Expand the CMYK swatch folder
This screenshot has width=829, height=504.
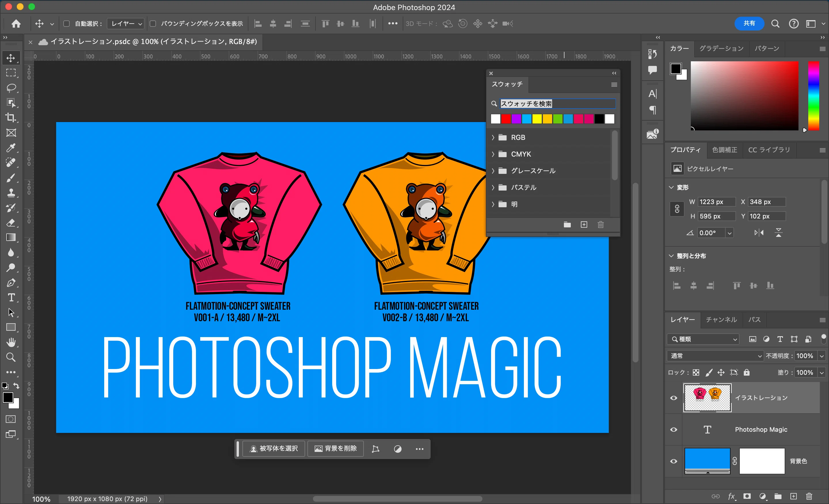493,154
